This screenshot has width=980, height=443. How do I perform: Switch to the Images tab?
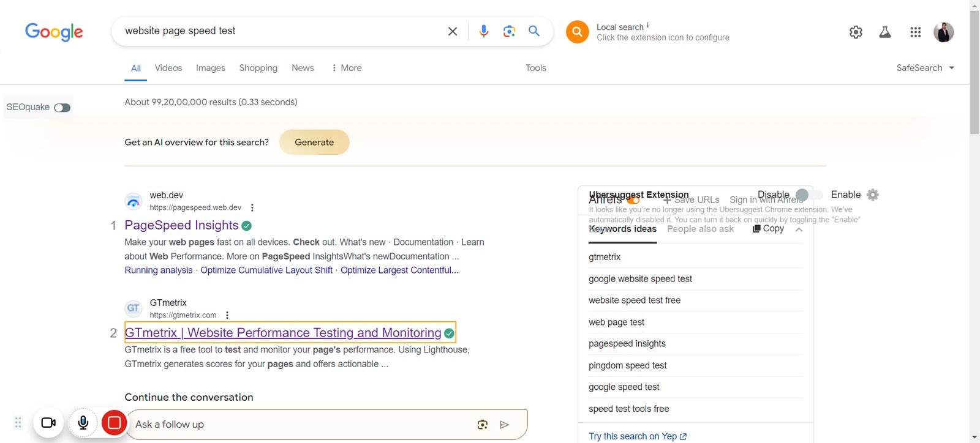[x=211, y=68]
